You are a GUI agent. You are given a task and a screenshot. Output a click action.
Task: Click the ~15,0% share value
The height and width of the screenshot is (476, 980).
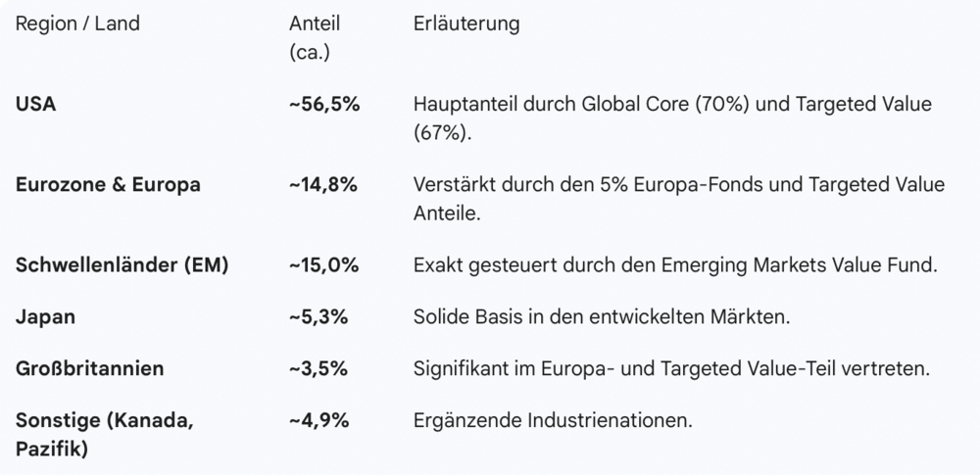click(x=323, y=264)
